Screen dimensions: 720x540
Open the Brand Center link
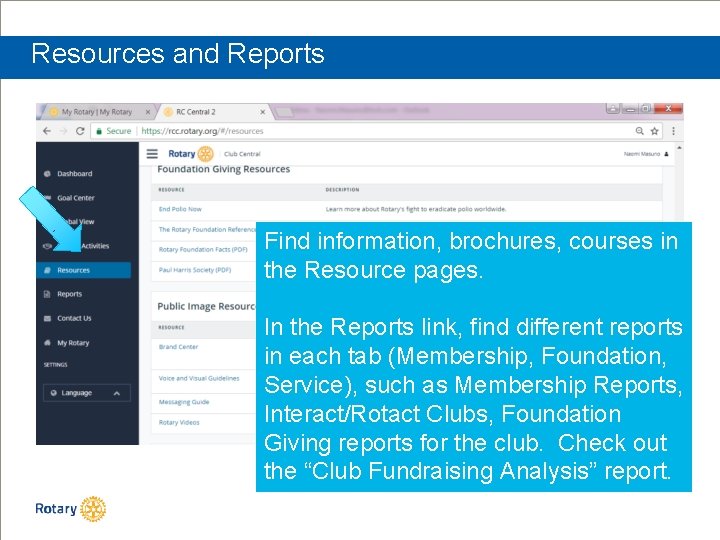pos(178,347)
